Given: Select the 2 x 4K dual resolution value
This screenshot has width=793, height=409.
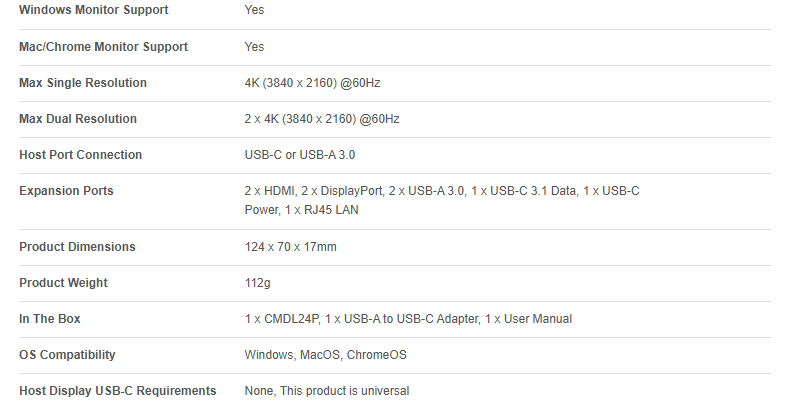Looking at the screenshot, I should pyautogui.click(x=322, y=119).
